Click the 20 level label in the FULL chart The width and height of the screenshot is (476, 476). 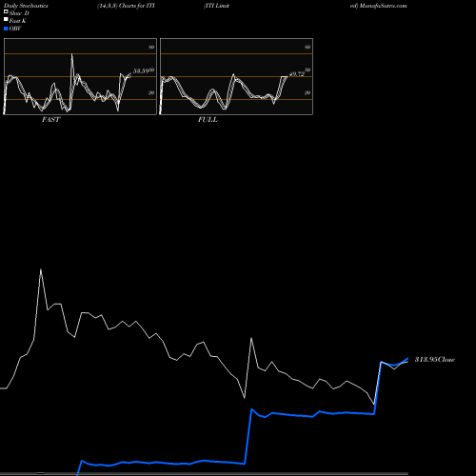point(307,92)
